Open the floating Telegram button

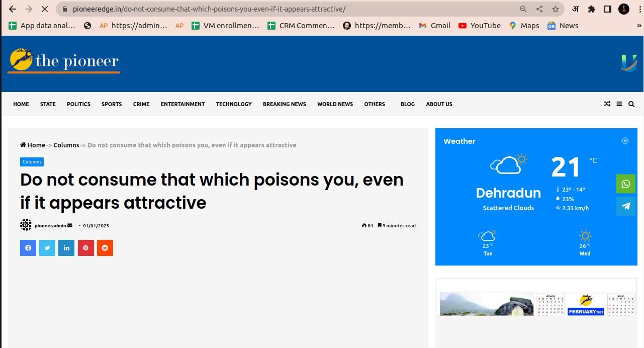click(626, 206)
